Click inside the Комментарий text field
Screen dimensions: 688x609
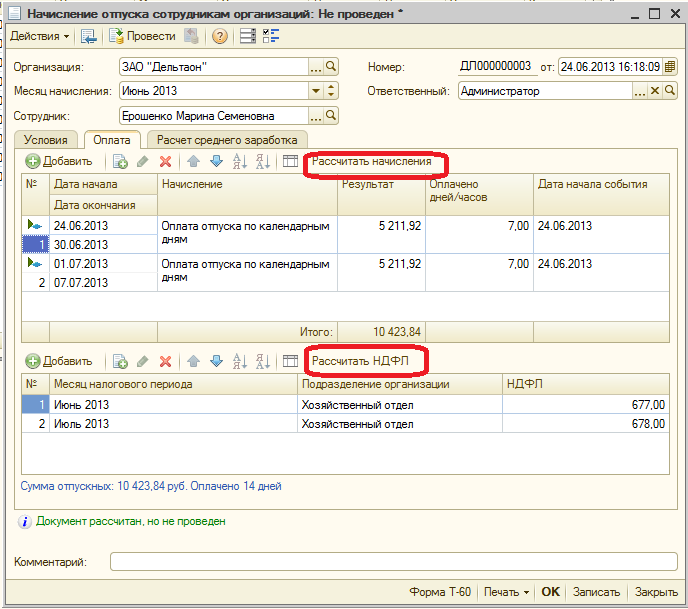coord(393,562)
